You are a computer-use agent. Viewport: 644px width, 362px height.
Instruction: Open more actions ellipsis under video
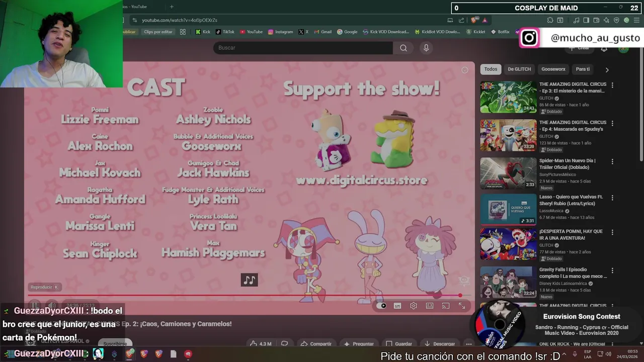click(468, 344)
